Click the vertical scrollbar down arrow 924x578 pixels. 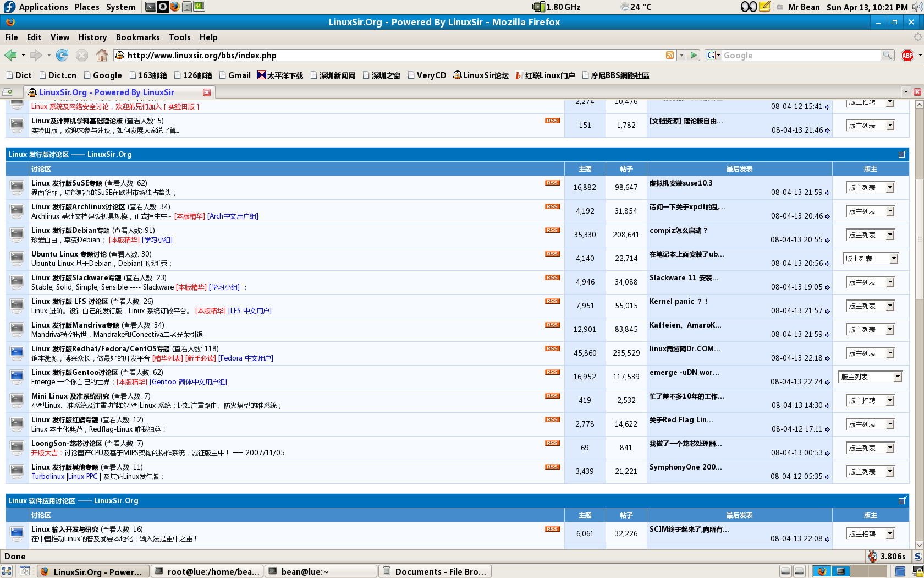pyautogui.click(x=919, y=545)
